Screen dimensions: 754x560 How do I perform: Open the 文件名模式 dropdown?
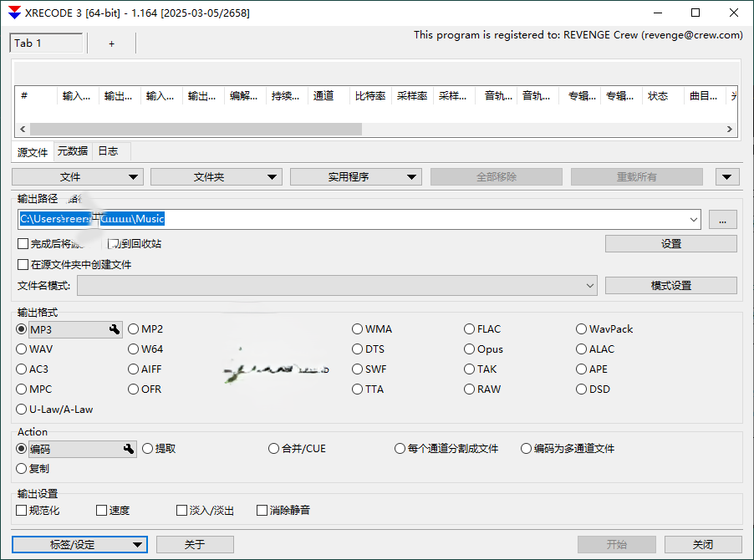[337, 286]
